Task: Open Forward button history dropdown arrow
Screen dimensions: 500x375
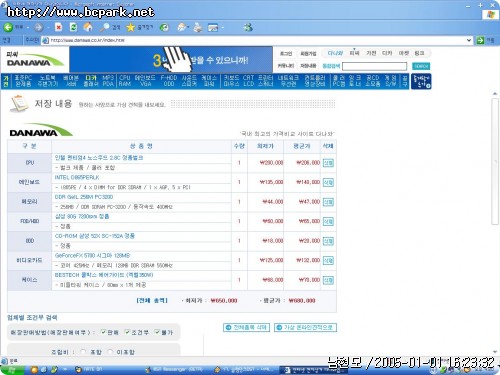Action: (47, 27)
